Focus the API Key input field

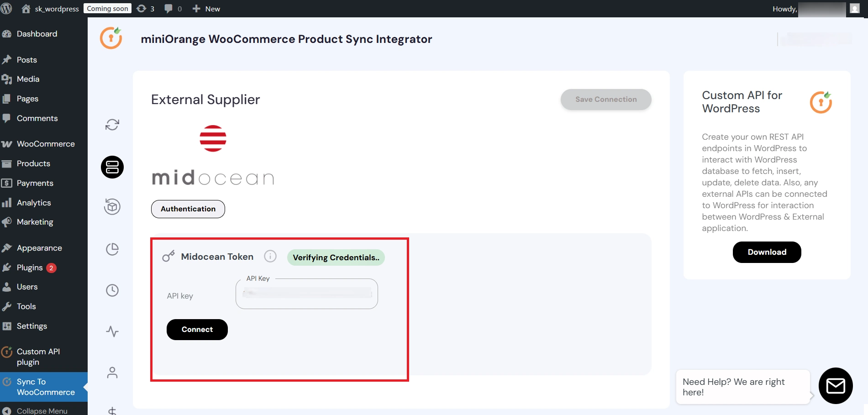[307, 294]
